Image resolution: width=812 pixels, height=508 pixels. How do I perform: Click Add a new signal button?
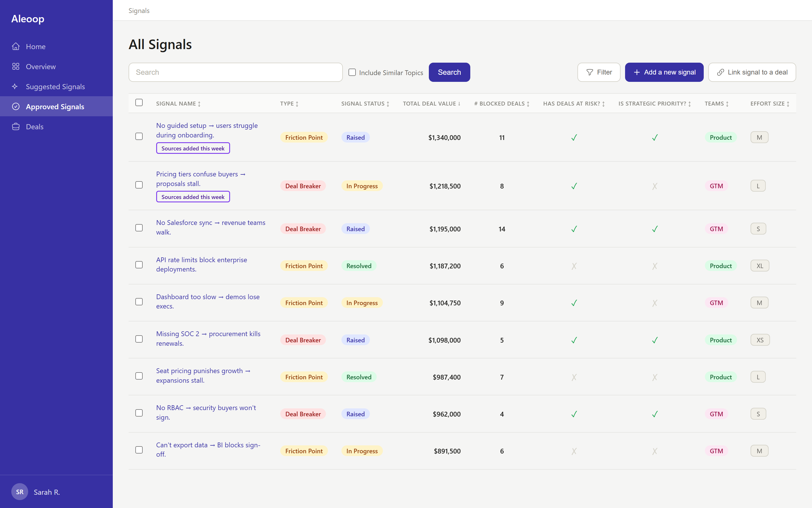pyautogui.click(x=664, y=72)
